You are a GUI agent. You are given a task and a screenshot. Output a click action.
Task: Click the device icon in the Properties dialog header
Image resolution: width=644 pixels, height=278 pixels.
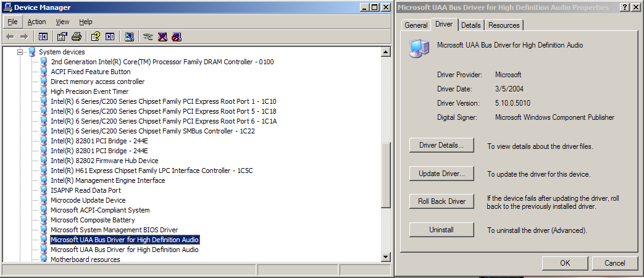[x=419, y=48]
